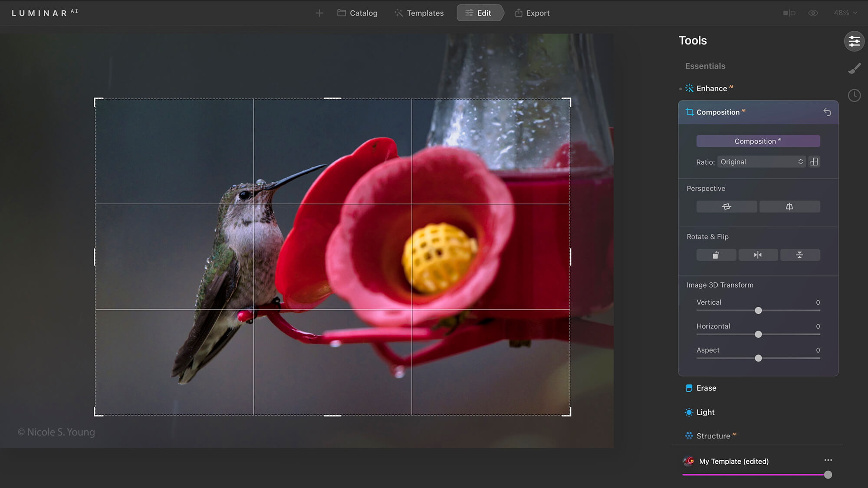Open the 48% zoom level dropdown
The width and height of the screenshot is (868, 488).
845,13
